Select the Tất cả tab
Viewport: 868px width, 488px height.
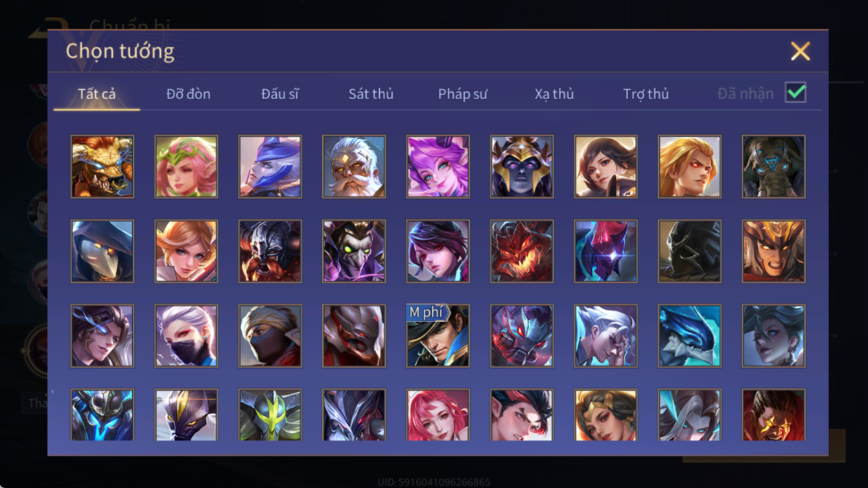pos(97,94)
